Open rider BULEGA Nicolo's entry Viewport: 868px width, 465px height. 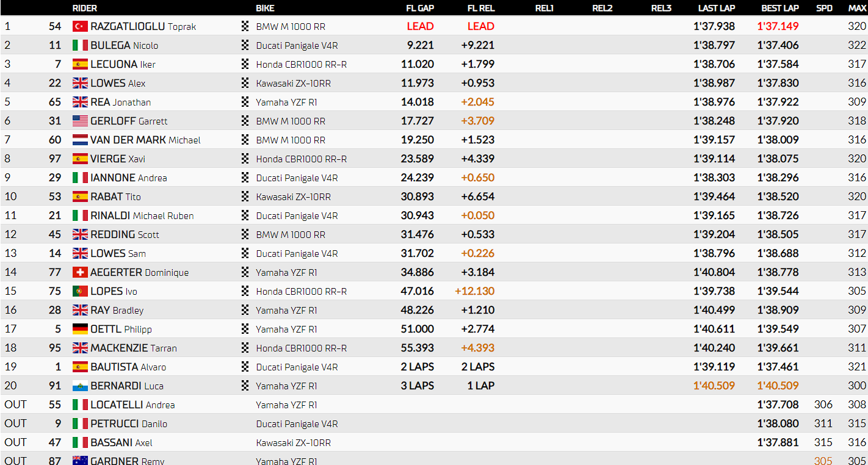(124, 45)
